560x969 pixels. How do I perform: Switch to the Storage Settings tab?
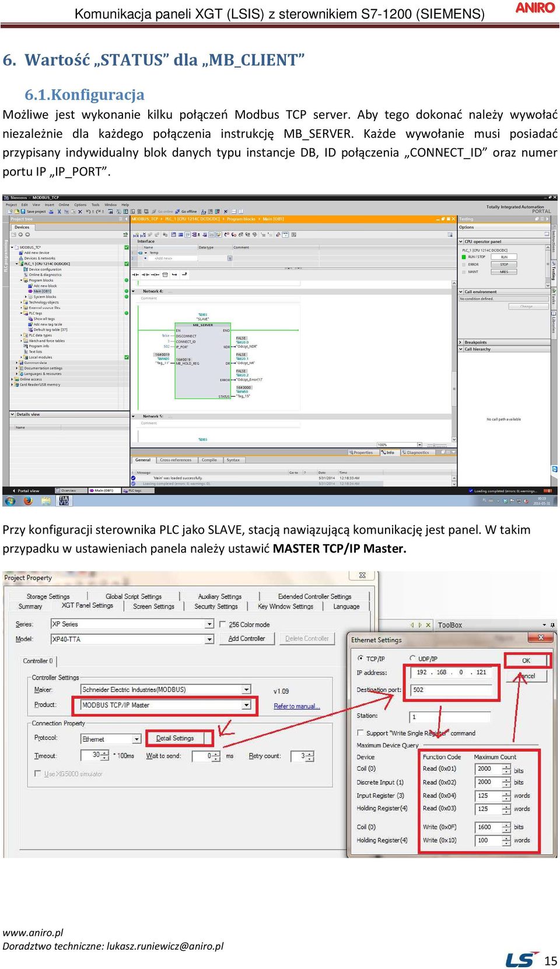(48, 596)
